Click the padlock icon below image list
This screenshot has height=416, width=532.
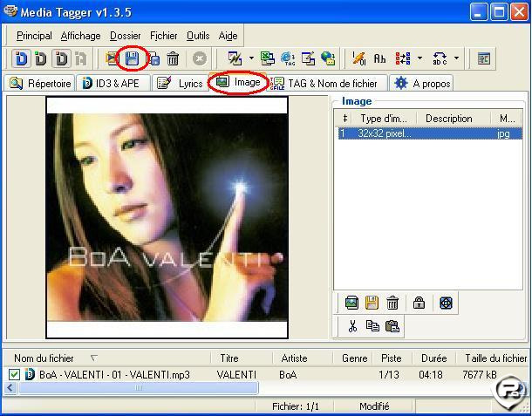pos(419,303)
